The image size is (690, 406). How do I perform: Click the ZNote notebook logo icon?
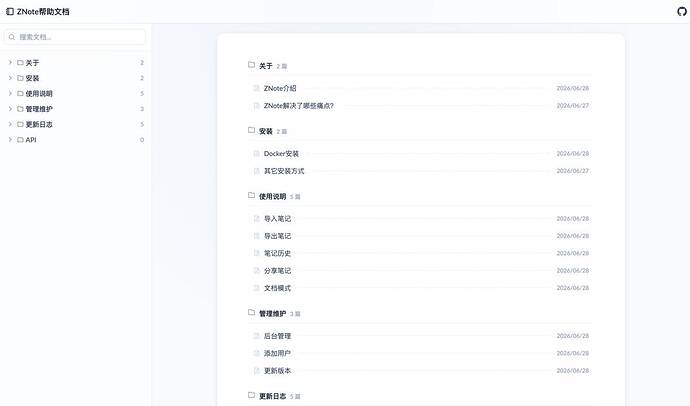10,11
